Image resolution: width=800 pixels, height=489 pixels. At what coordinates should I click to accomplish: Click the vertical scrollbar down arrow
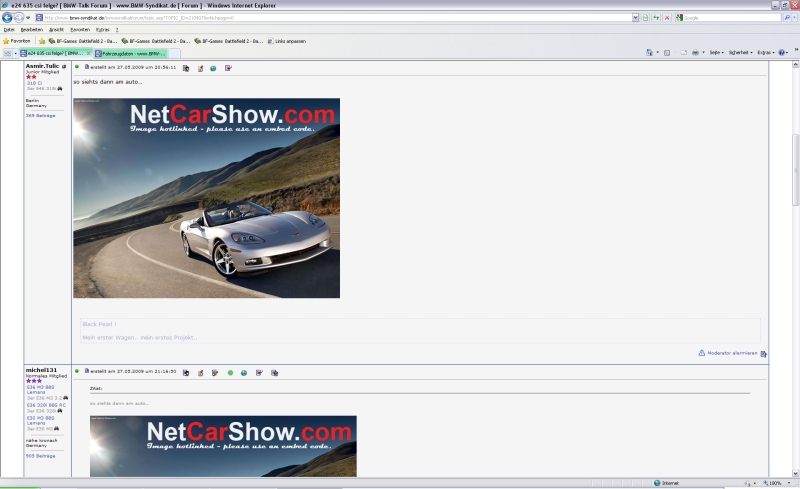[795, 473]
